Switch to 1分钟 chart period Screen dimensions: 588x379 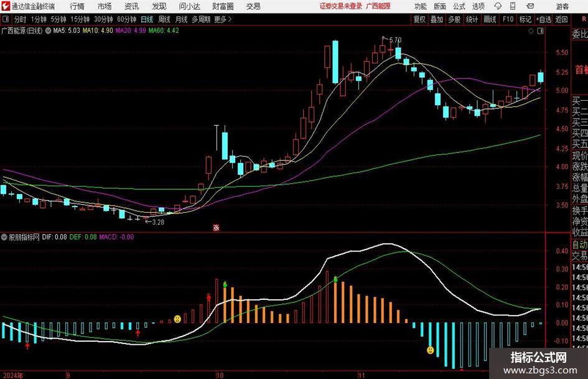click(39, 19)
